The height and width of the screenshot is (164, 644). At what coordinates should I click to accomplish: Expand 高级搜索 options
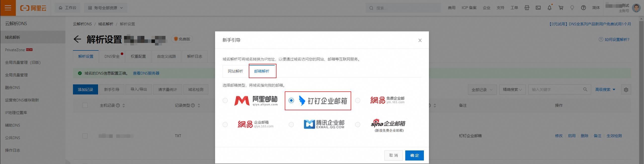point(605,89)
